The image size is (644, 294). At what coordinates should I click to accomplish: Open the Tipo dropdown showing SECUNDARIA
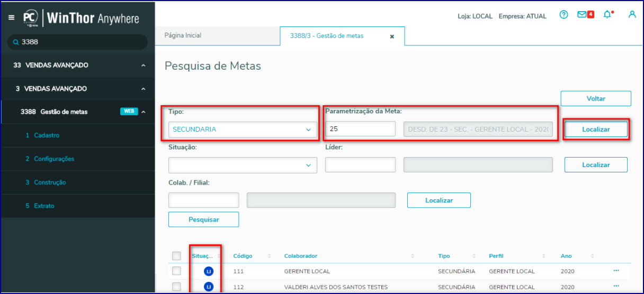[x=243, y=130]
